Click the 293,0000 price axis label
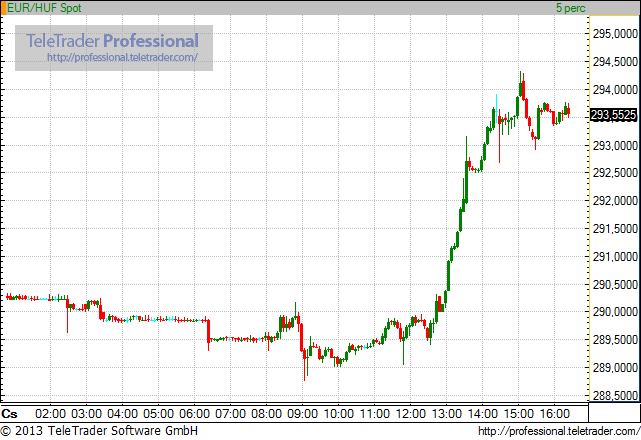The image size is (641, 440). point(615,146)
